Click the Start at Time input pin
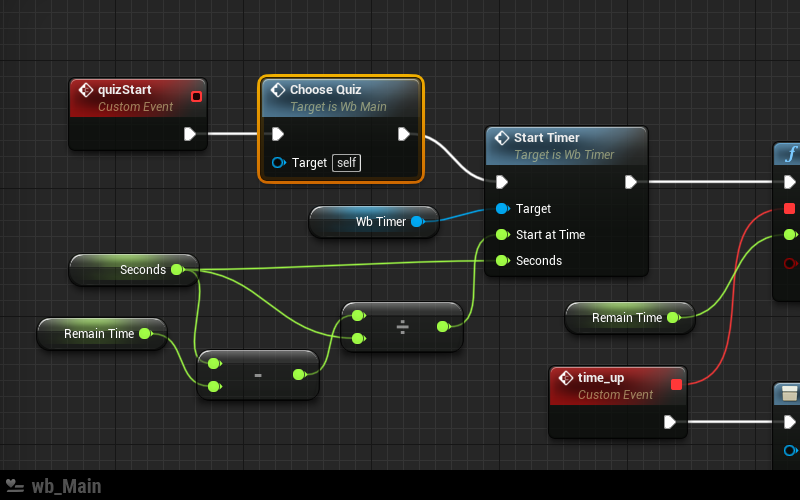This screenshot has width=800, height=500. [503, 234]
